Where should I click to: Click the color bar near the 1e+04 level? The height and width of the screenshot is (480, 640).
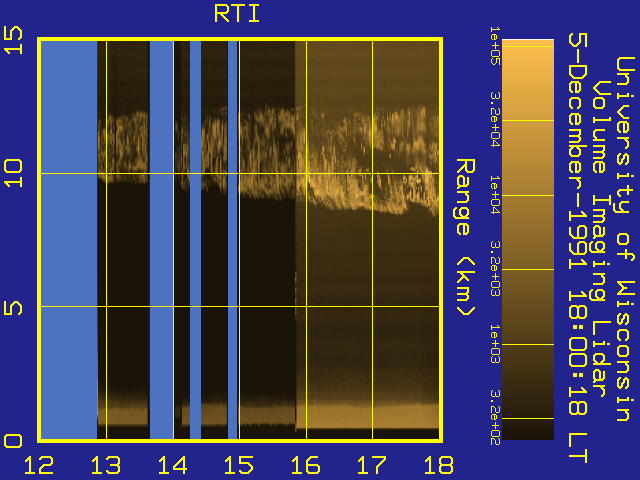click(528, 196)
